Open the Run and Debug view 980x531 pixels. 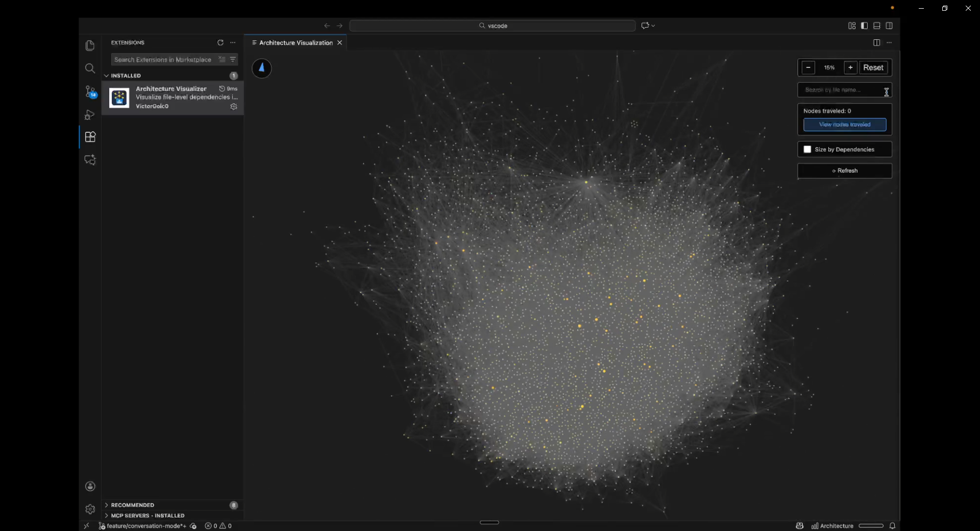tap(90, 115)
